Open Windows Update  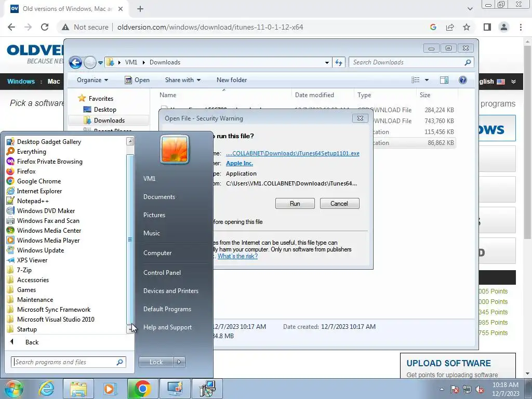click(x=41, y=250)
